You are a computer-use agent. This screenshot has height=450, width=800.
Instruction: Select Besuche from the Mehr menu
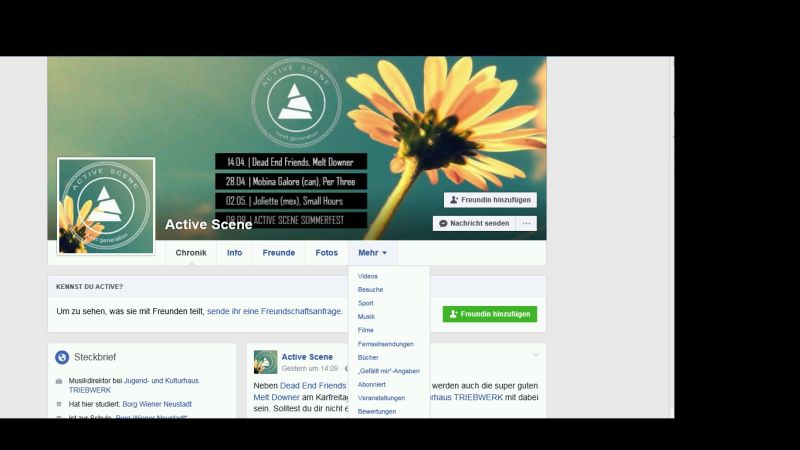point(370,289)
